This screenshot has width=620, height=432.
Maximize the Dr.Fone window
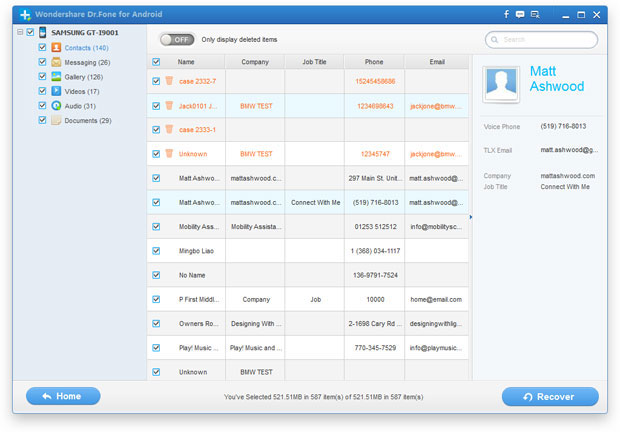[x=581, y=15]
